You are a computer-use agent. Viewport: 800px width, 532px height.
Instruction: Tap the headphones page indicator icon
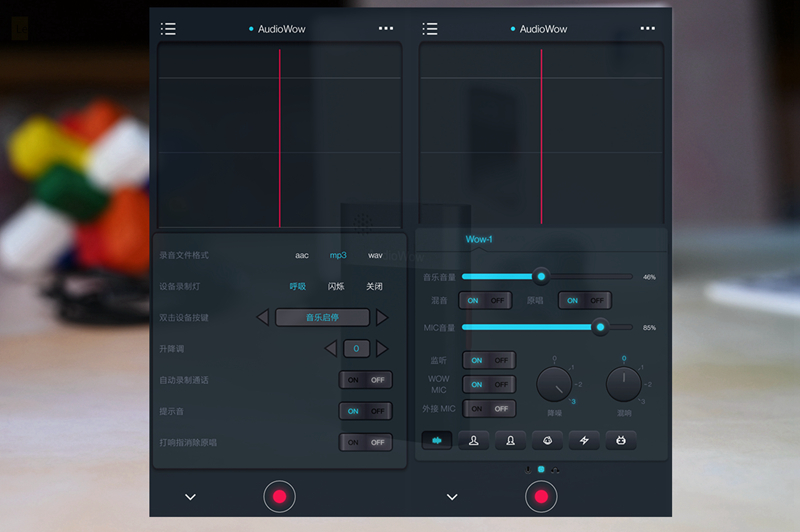pos(555,470)
